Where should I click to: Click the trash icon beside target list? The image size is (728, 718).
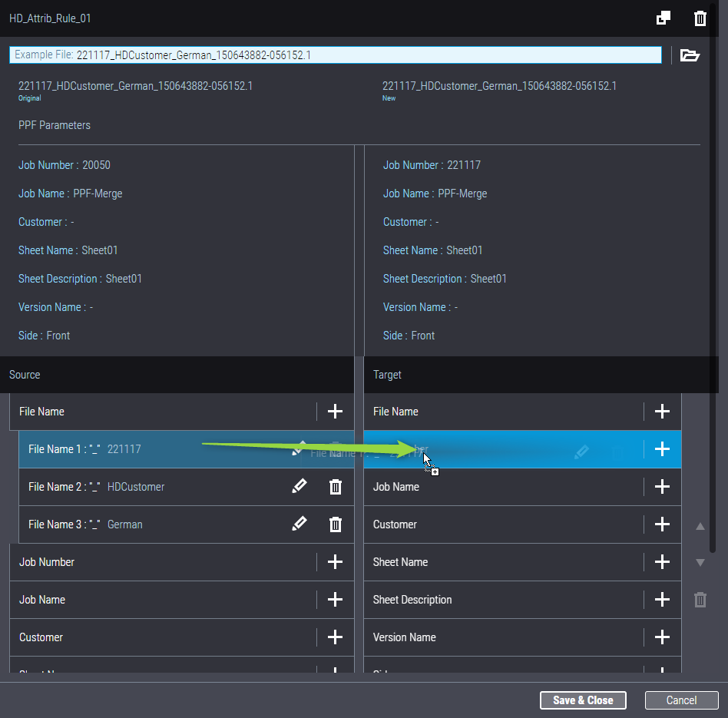[700, 600]
